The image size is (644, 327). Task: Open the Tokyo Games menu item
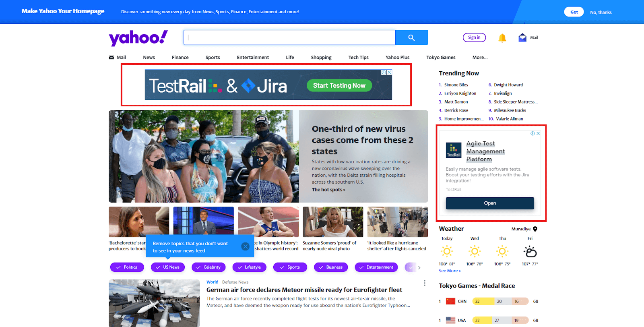[441, 58]
